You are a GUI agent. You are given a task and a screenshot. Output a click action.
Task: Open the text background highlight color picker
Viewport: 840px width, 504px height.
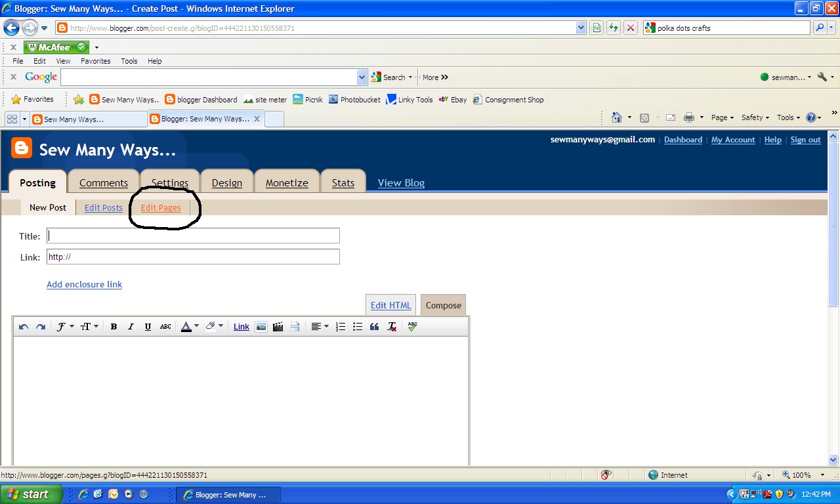pyautogui.click(x=214, y=327)
